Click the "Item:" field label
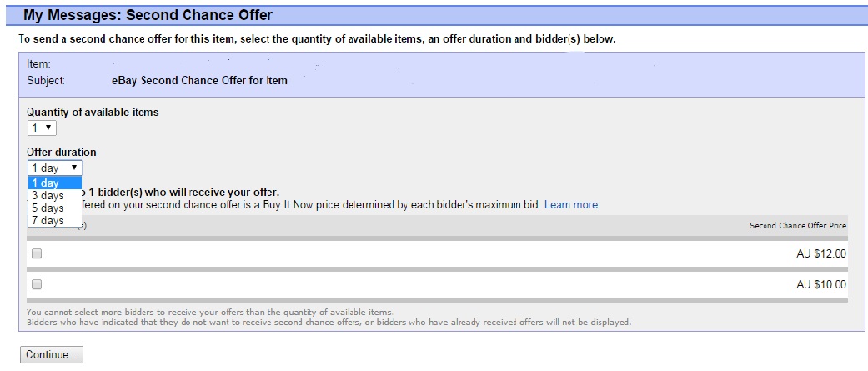868x371 pixels. pos(39,63)
